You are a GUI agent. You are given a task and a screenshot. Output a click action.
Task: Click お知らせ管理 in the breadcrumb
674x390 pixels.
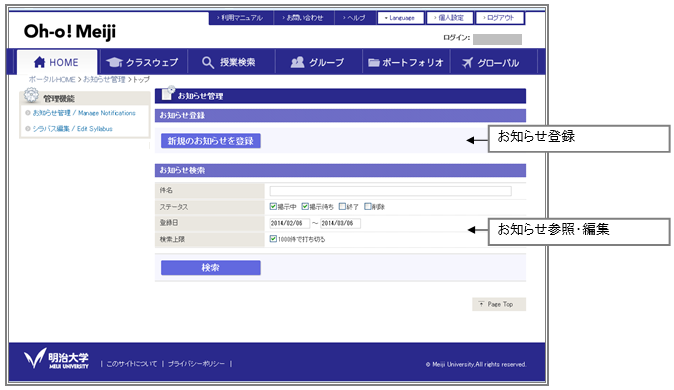104,80
